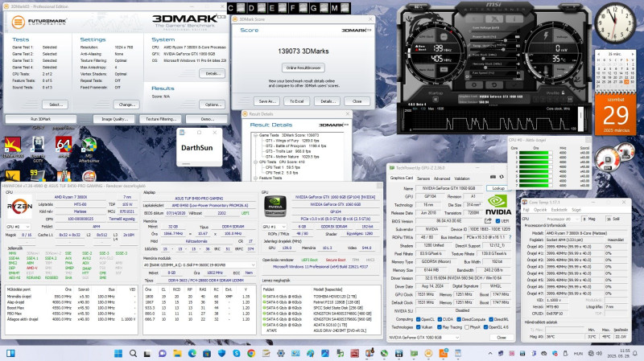Viewport: 644px width, 361px height.
Task: Toggle Ray Tracing checkbox in GPU-Z
Action: click(440, 327)
